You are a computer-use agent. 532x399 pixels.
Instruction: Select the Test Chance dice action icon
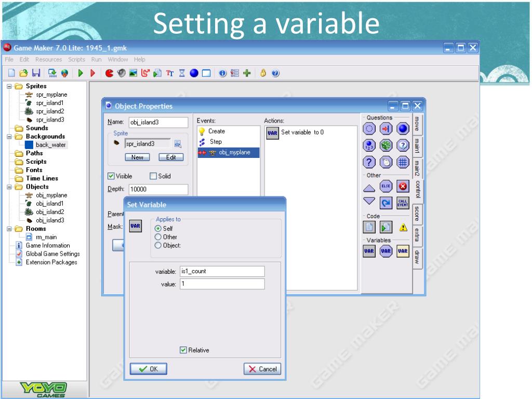386,145
